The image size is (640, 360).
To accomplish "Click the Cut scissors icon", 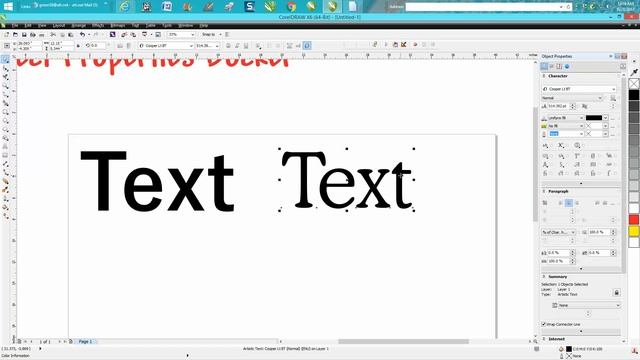I will point(53,35).
